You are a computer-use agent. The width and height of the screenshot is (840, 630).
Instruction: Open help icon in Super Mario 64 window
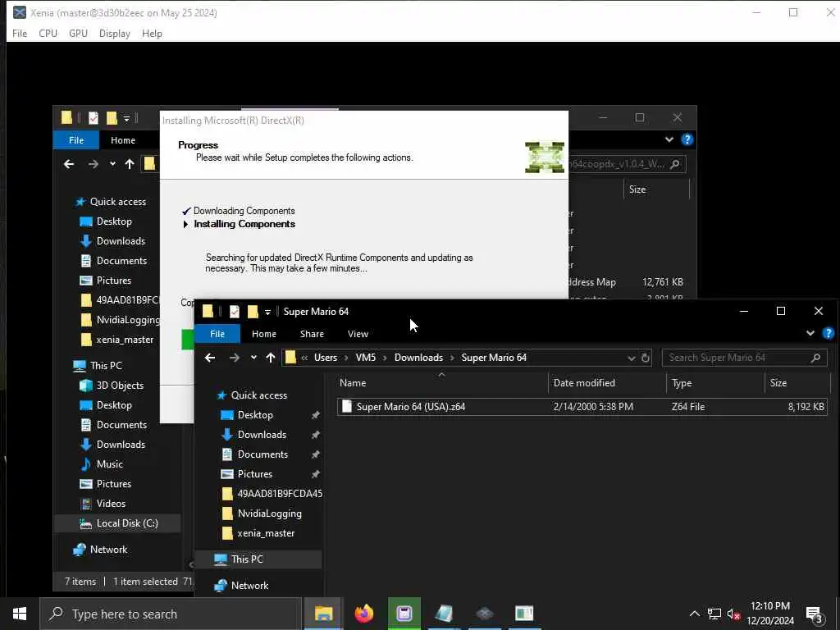[x=829, y=333]
